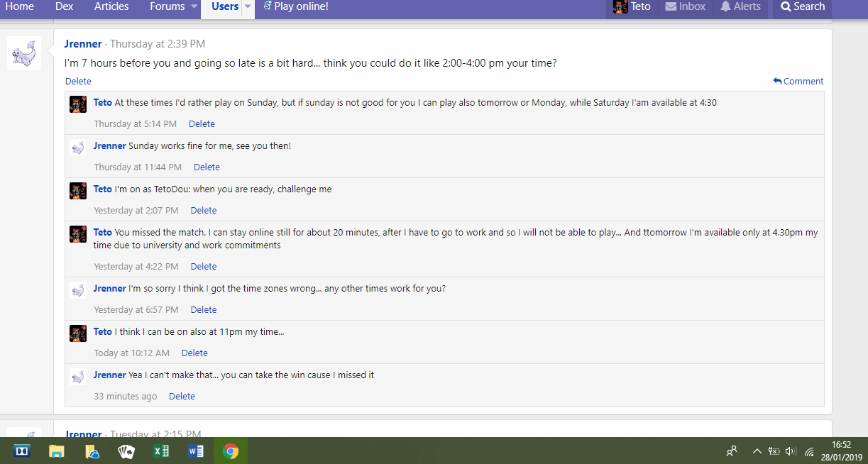The height and width of the screenshot is (464, 868).
Task: Open the Dex nav item
Action: [x=64, y=6]
